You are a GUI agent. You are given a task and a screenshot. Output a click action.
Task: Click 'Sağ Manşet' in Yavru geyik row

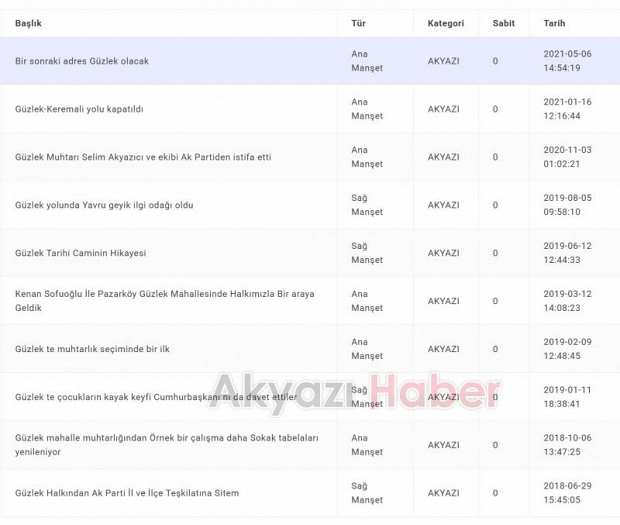(x=367, y=205)
